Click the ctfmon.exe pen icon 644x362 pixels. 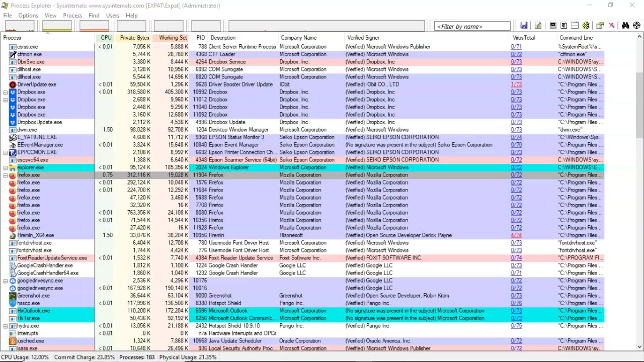[13, 54]
